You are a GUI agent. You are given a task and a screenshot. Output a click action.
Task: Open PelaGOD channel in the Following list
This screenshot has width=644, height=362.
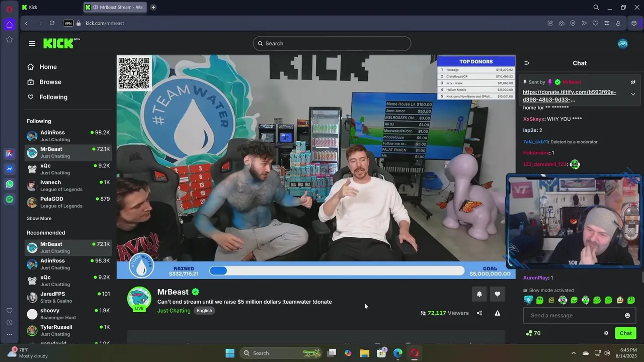[x=68, y=202]
